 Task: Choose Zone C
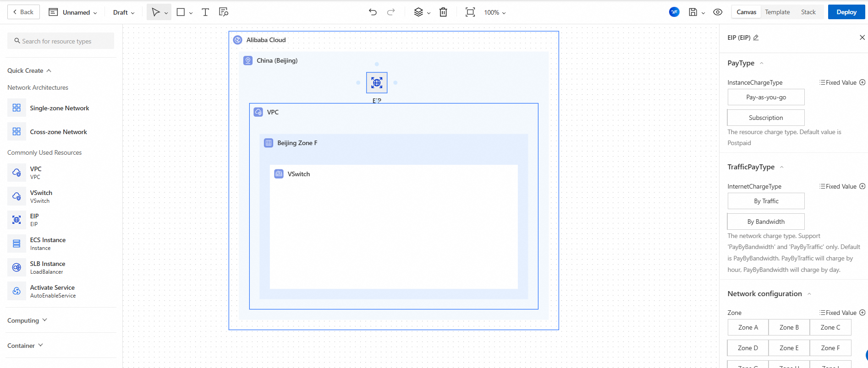[830, 327]
